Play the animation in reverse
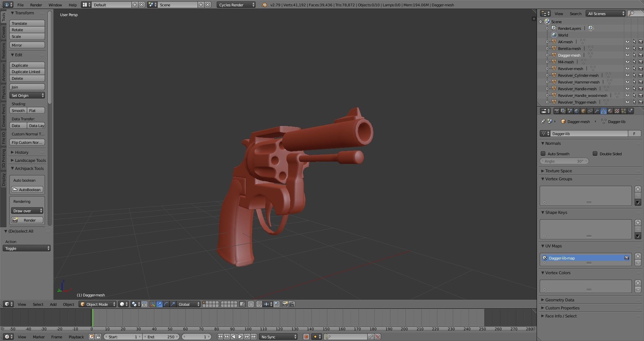This screenshot has width=644, height=341. (x=233, y=337)
